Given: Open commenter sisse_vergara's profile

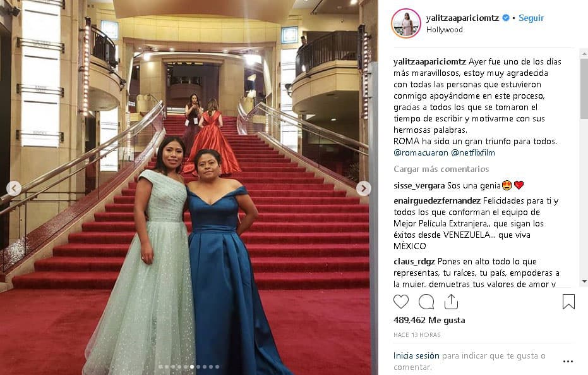Looking at the screenshot, I should click(x=419, y=185).
